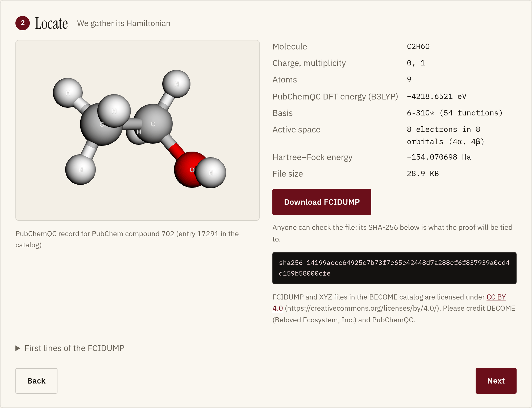Click the Locate heading

(x=51, y=23)
